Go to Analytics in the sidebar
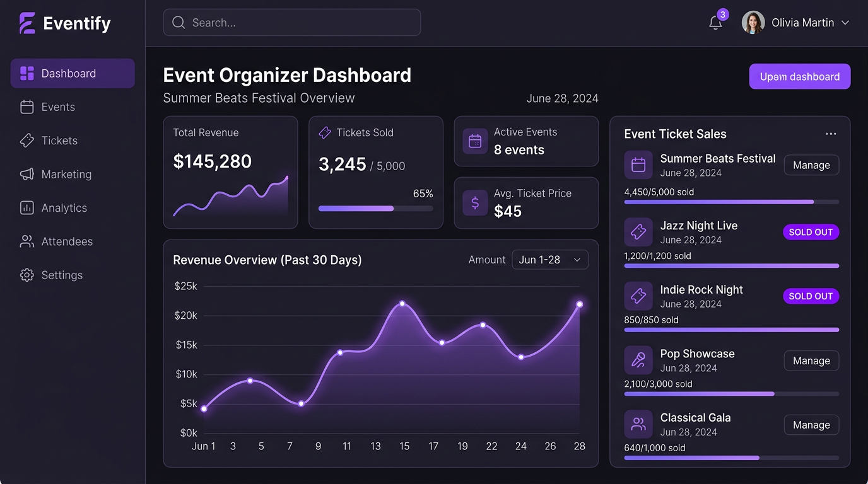Viewport: 868px width, 484px height. click(64, 208)
